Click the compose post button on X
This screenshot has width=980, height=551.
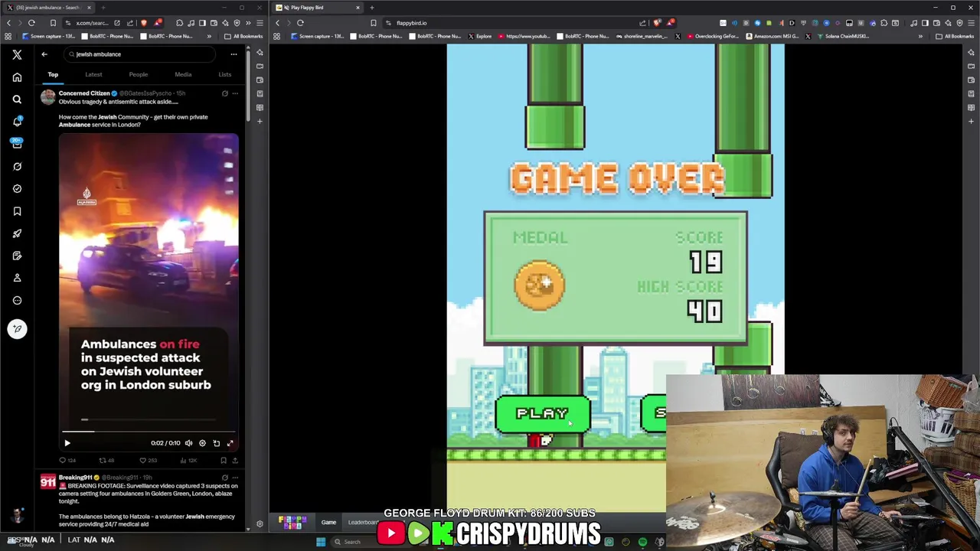click(17, 329)
